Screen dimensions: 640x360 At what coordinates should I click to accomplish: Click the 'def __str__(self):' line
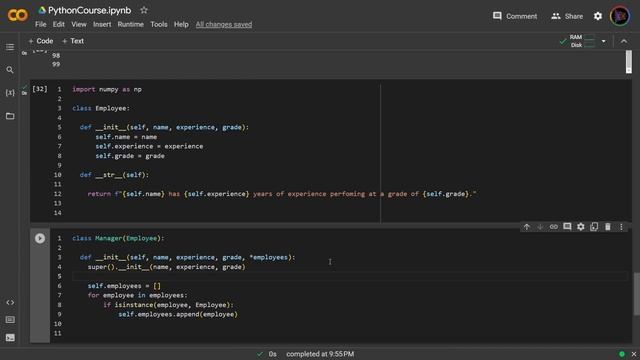tap(114, 175)
